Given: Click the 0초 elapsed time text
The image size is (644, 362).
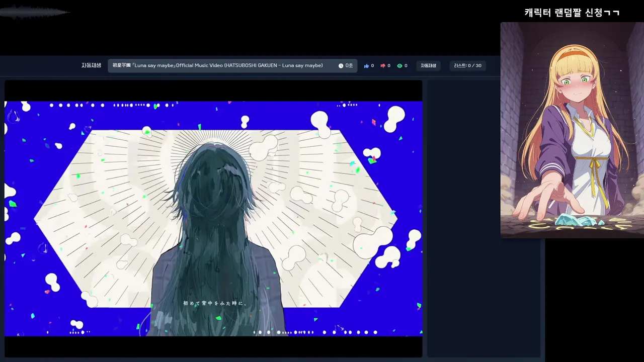Looking at the screenshot, I should click(349, 66).
